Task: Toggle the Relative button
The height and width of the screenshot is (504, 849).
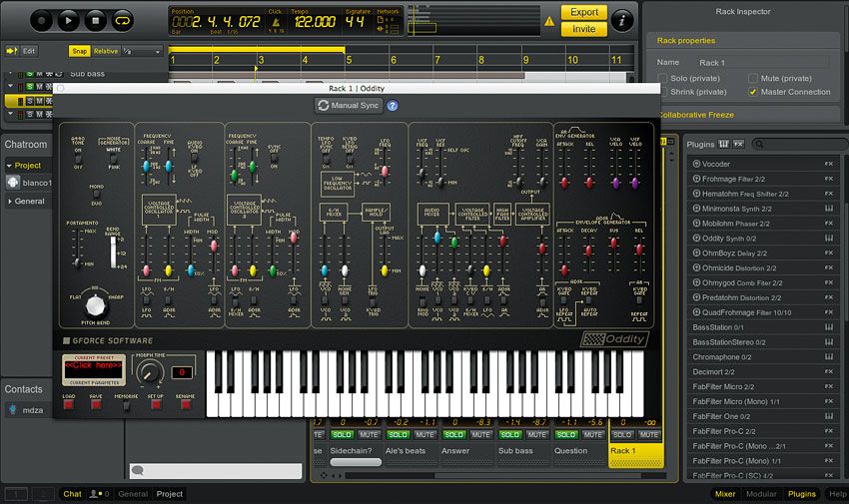Action: (106, 51)
